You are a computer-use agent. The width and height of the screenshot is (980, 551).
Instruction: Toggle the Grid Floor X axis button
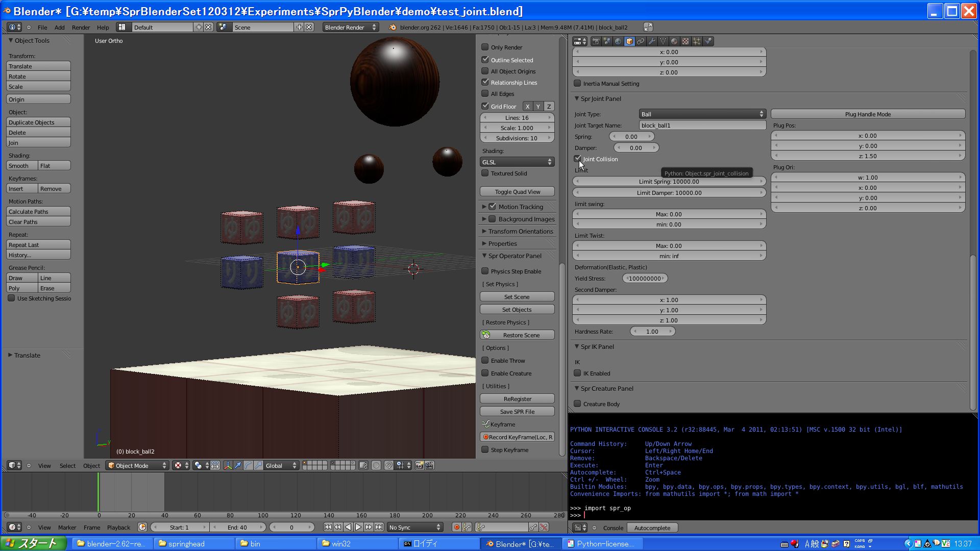pos(527,106)
